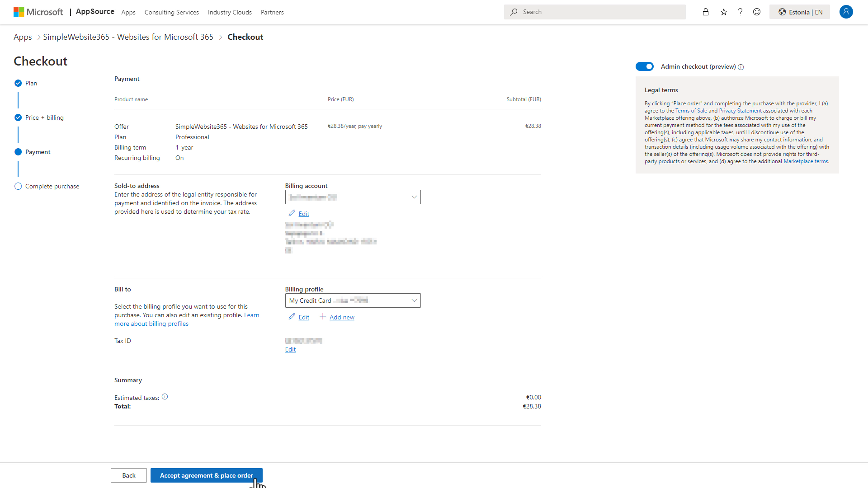Click the Subtotal (EUR) column header
This screenshot has height=488, width=868.
pyautogui.click(x=524, y=99)
